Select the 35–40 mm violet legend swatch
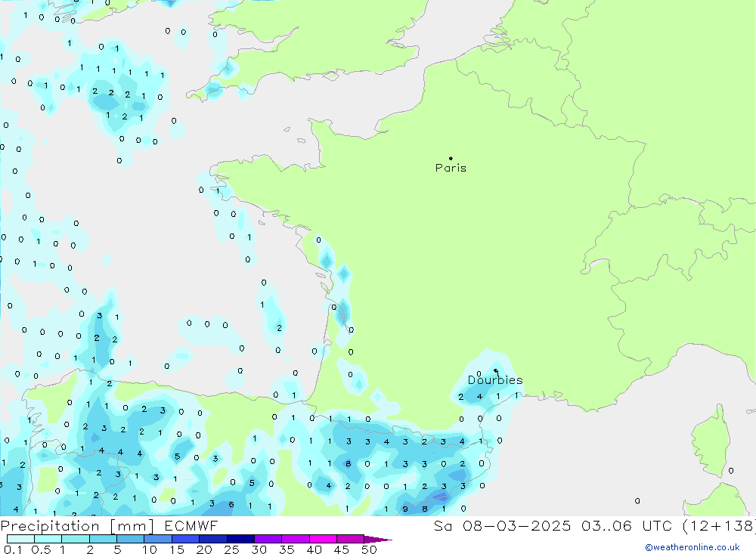Viewport: 756px width, 554px height. pos(296,539)
